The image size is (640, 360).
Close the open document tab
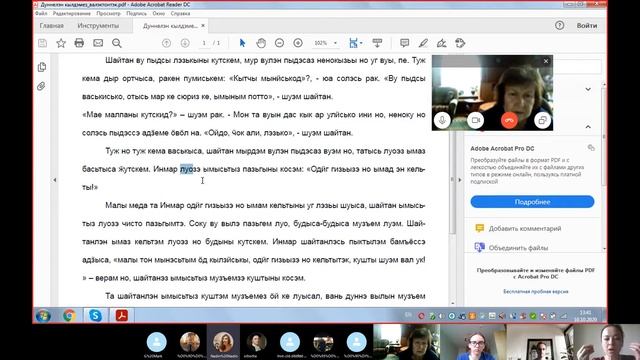point(203,25)
